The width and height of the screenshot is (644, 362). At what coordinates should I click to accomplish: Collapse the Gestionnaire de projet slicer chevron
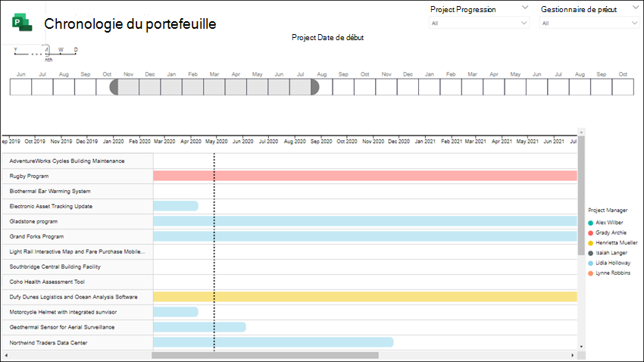click(636, 8)
